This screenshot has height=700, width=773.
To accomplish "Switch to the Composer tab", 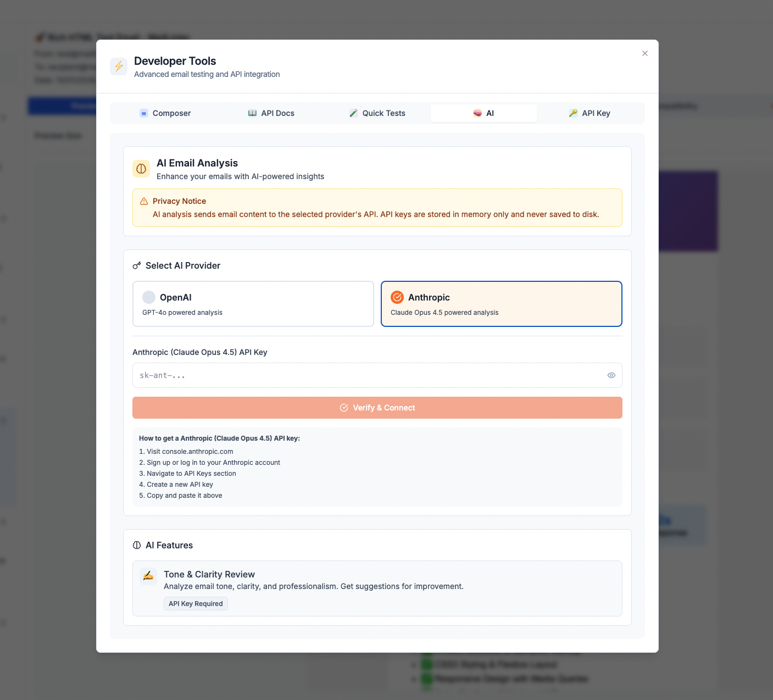I will 165,113.
